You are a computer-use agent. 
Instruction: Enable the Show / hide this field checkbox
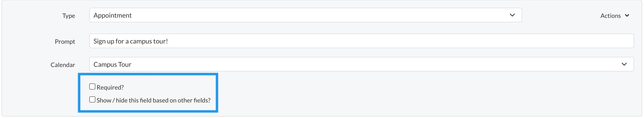pyautogui.click(x=92, y=99)
